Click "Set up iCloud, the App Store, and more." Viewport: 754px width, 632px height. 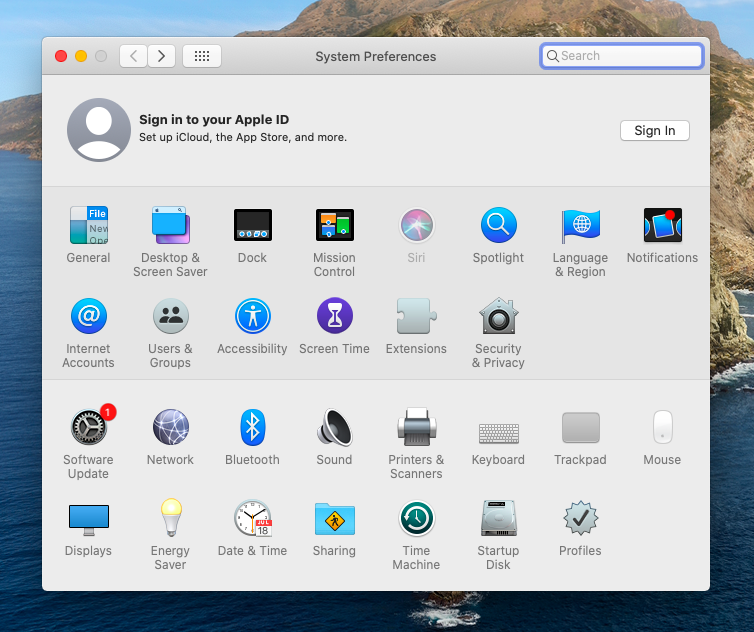coord(243,138)
